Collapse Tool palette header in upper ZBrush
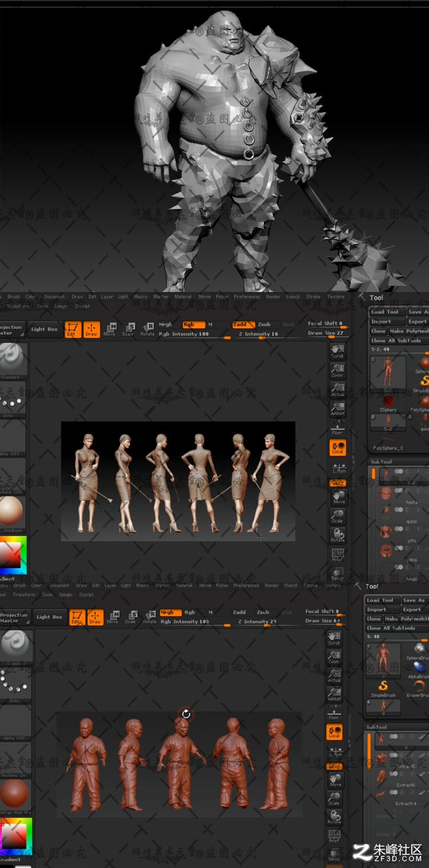Image resolution: width=429 pixels, height=868 pixels. click(376, 298)
